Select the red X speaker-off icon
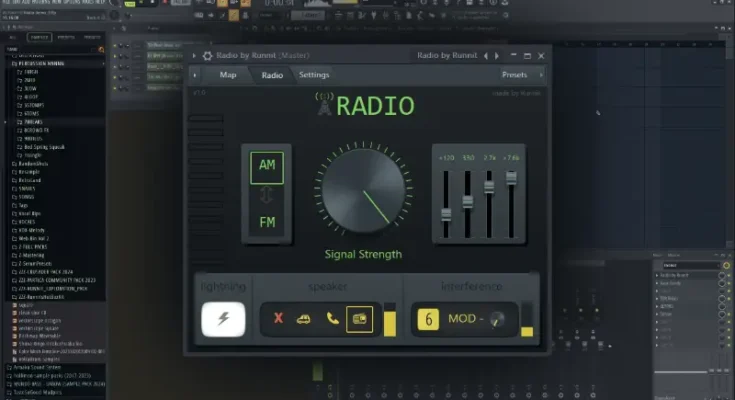Screen dimensions: 735x400 tap(279, 319)
